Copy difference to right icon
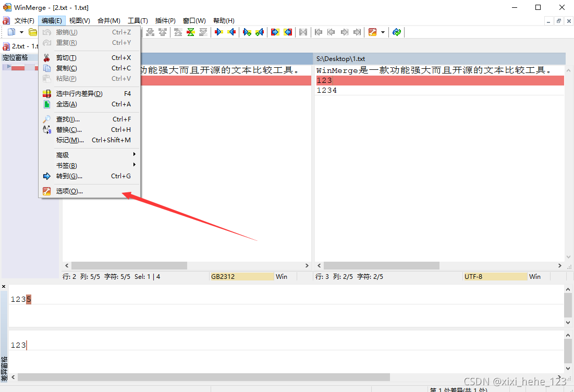Image resolution: width=574 pixels, height=392 pixels. pyautogui.click(x=219, y=32)
